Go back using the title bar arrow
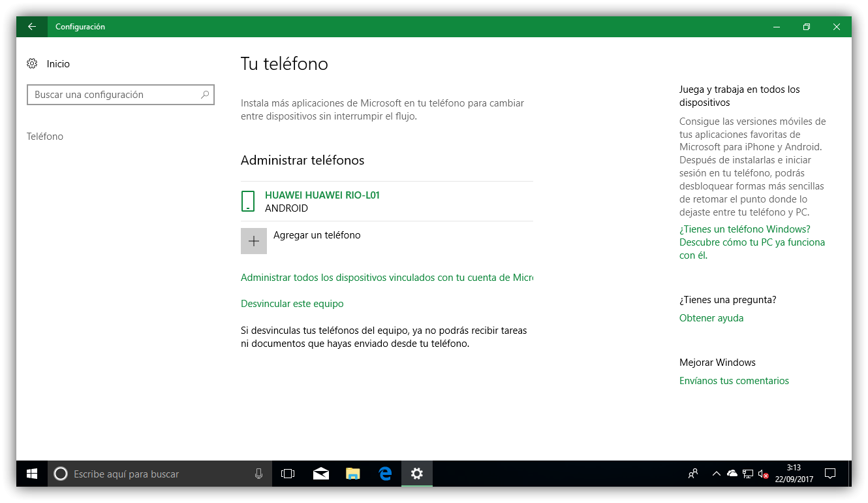868x503 pixels. pyautogui.click(x=32, y=27)
